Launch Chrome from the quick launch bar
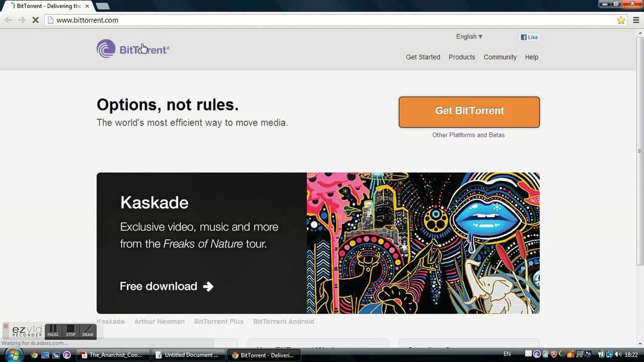This screenshot has width=644, height=362. tap(34, 355)
